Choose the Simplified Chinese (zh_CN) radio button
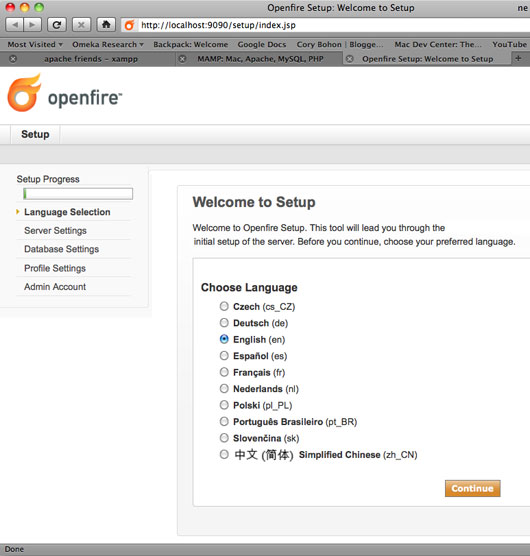The image size is (530, 556). pos(224,454)
